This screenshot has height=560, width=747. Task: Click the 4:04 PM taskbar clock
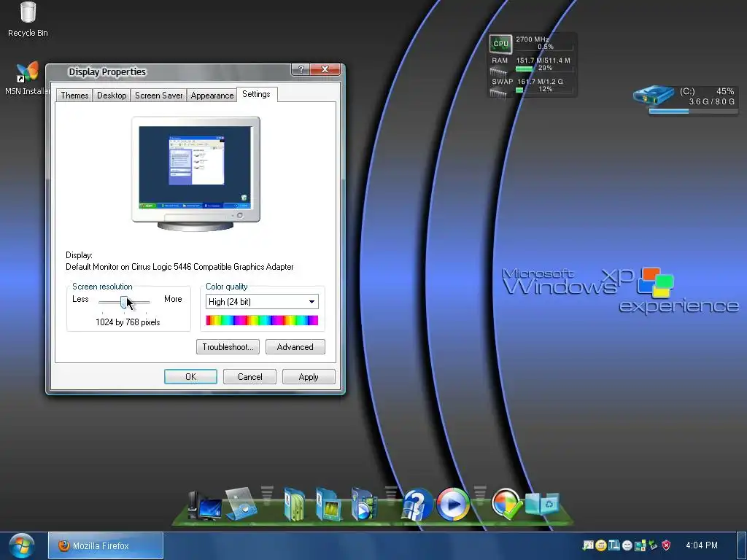coord(702,545)
